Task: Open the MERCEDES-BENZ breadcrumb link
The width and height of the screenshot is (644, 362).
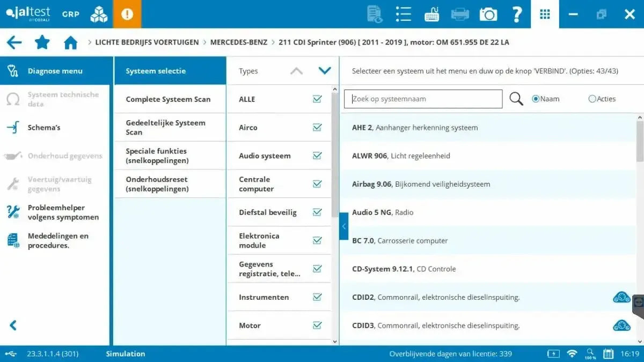Action: pos(239,42)
